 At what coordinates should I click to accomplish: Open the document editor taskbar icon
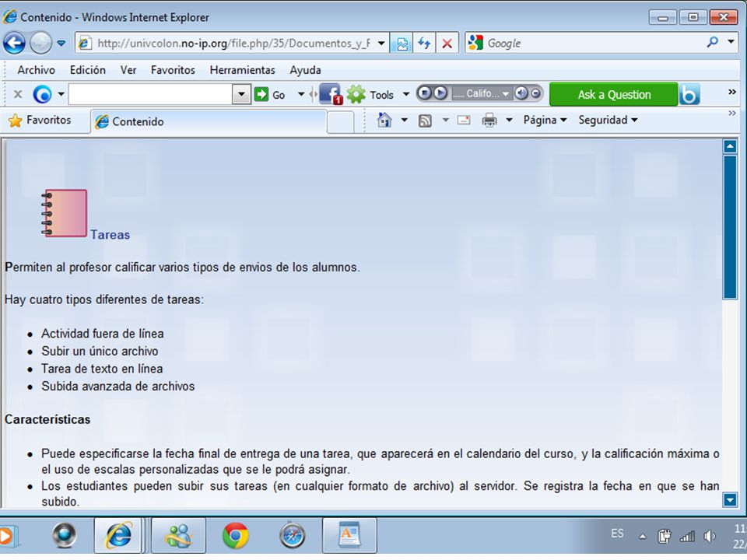click(x=349, y=536)
